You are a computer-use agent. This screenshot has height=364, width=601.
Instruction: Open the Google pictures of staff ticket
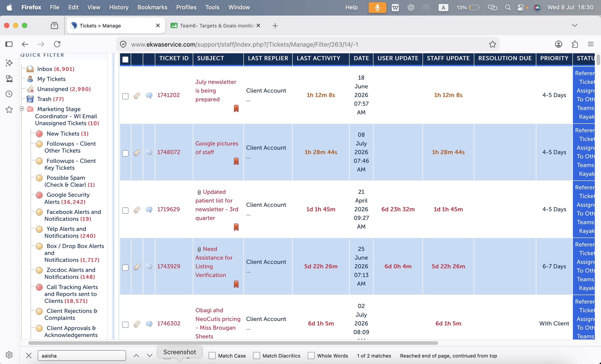coord(217,148)
